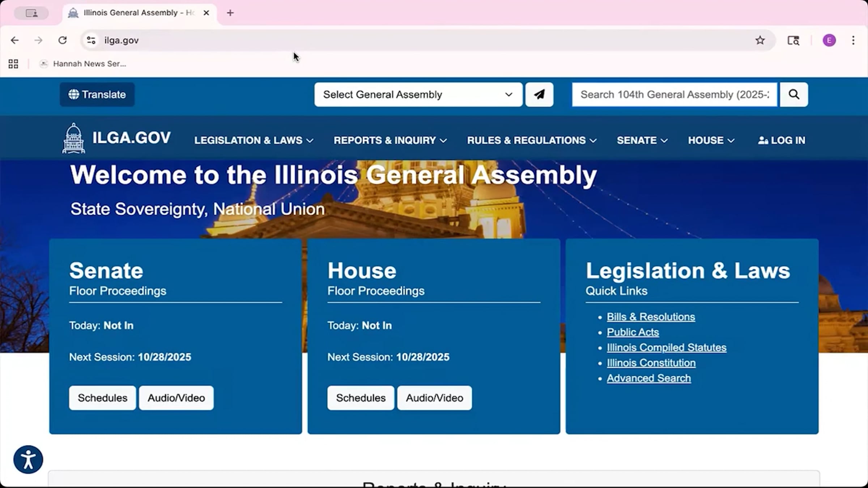Expand the Legislation & Laws menu
This screenshot has width=868, height=488.
254,140
